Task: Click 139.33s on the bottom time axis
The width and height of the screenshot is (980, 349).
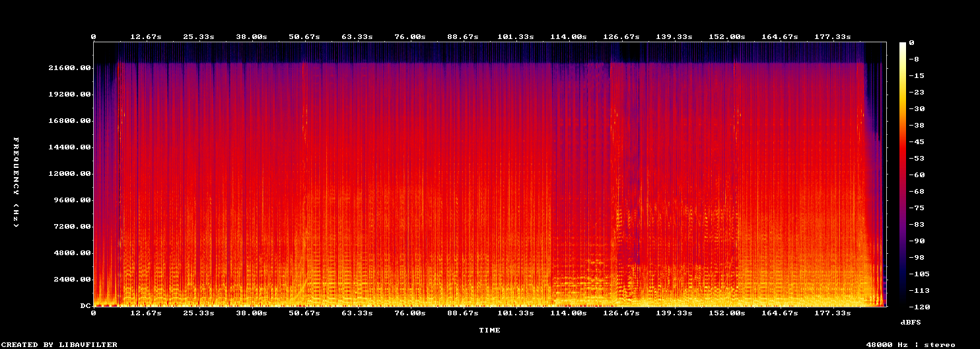Action: (x=674, y=313)
